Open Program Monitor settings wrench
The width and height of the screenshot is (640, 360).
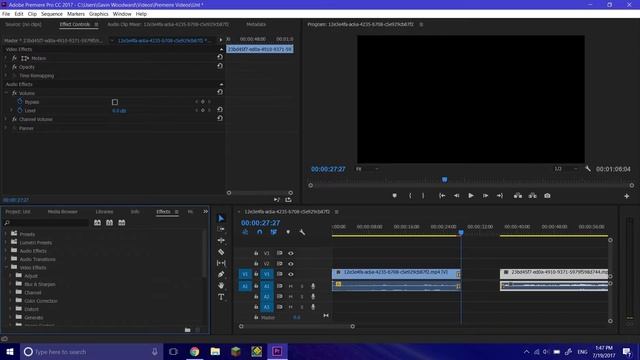tap(588, 169)
